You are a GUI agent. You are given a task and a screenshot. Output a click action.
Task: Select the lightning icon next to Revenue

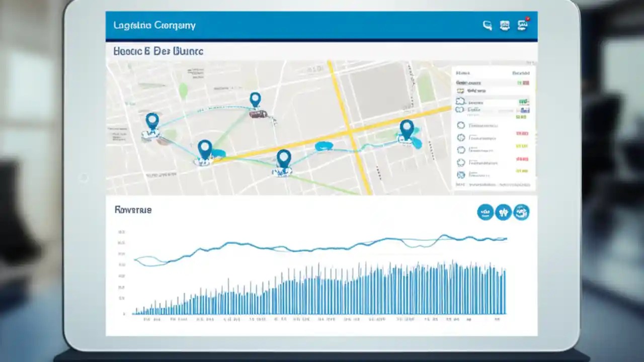(503, 212)
